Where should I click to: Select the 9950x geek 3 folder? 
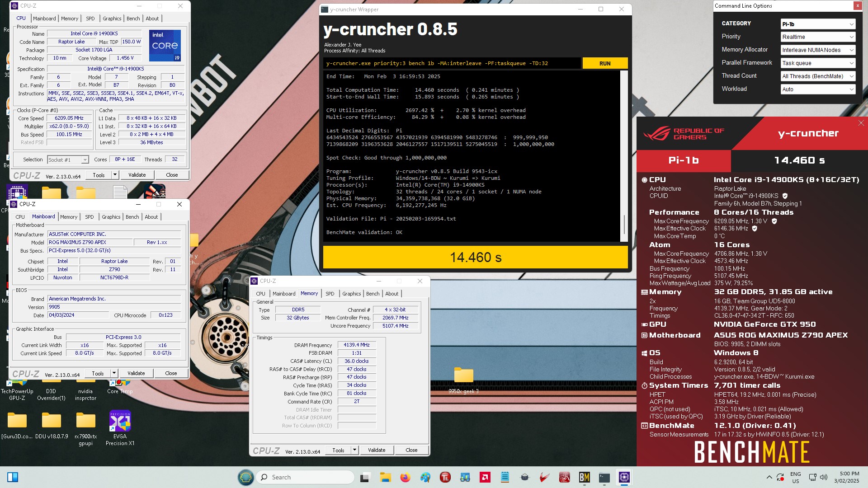(463, 380)
